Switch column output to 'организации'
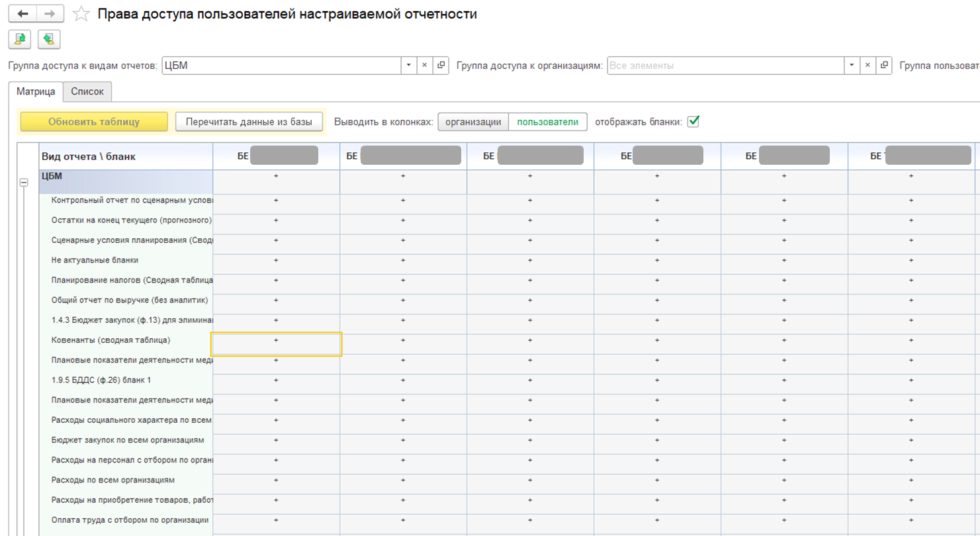 (x=473, y=122)
